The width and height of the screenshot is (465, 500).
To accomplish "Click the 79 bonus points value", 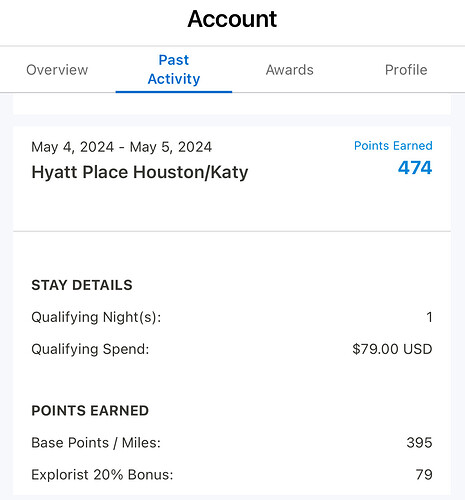I will (x=424, y=475).
